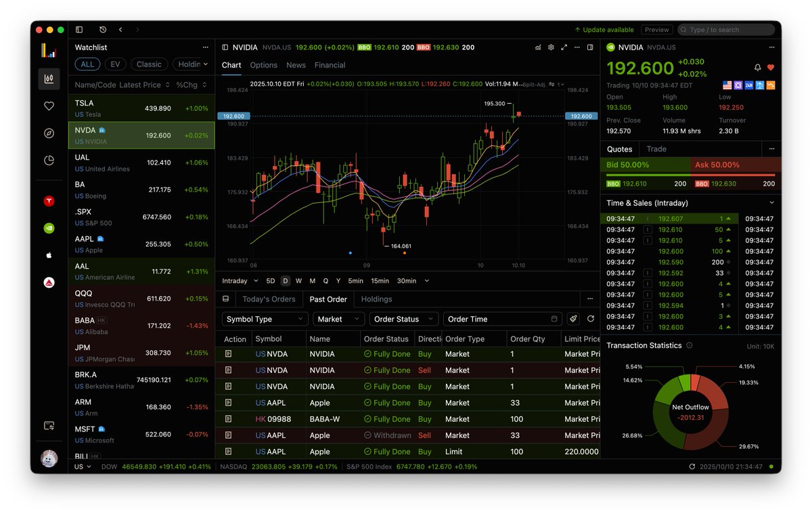Click the Update available link
The height and width of the screenshot is (514, 812).
(604, 30)
